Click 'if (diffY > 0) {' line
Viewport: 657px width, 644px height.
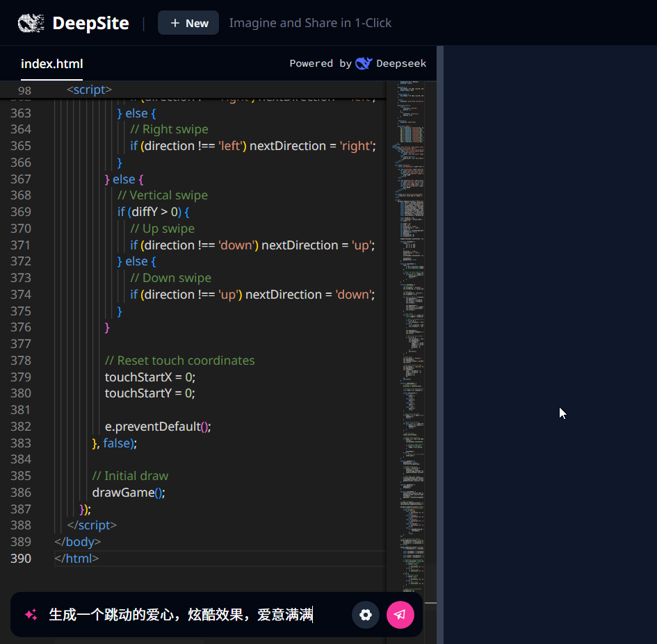(154, 212)
